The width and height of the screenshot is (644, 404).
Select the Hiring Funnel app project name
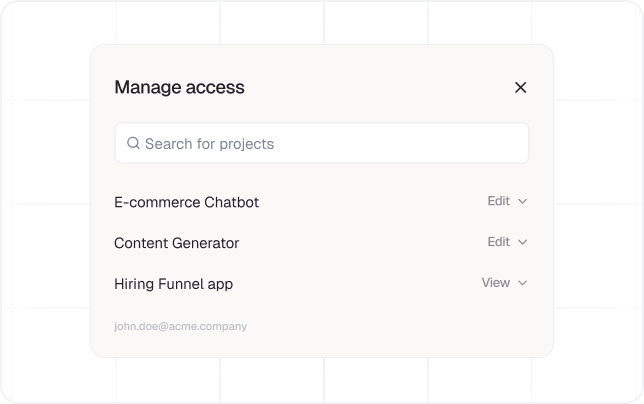pos(173,284)
